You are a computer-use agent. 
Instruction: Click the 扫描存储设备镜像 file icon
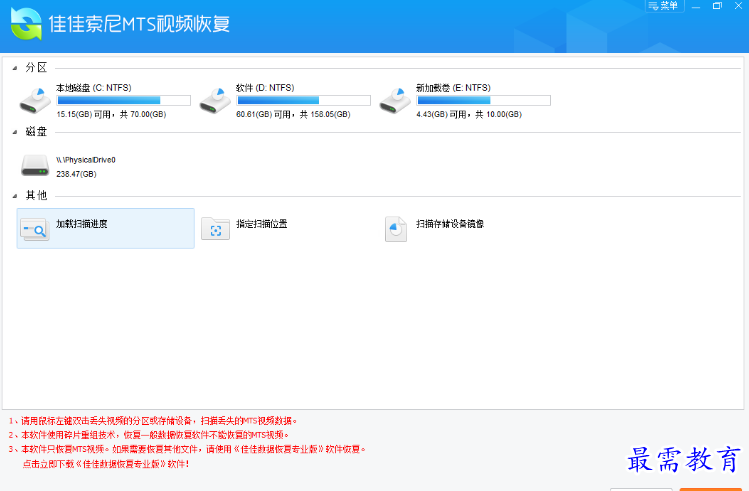[396, 229]
